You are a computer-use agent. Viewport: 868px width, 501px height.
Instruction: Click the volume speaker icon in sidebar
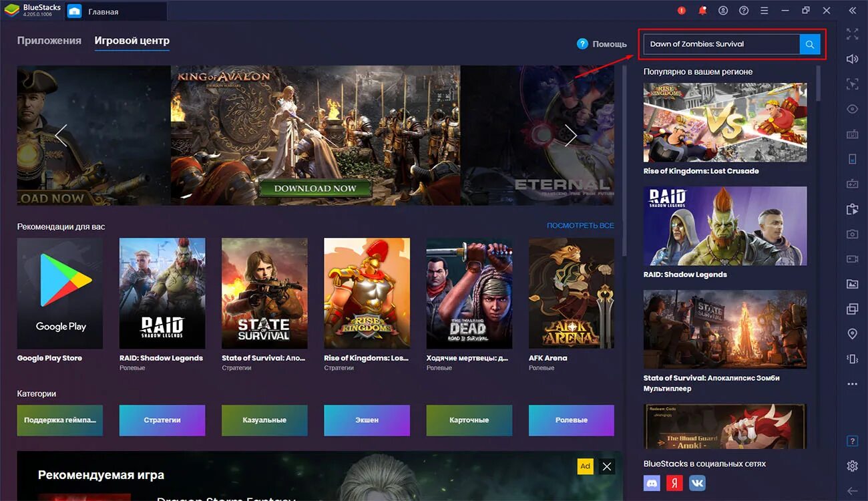tap(852, 59)
